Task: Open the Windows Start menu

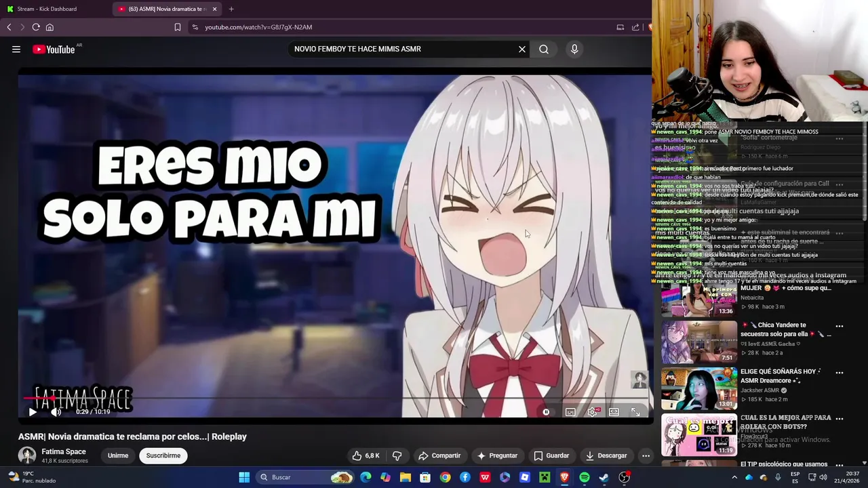Action: (244, 477)
